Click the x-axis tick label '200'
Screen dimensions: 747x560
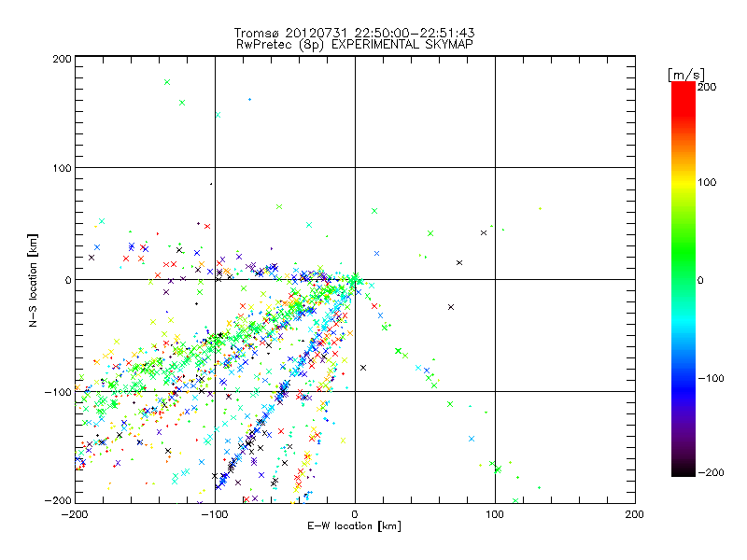click(635, 514)
